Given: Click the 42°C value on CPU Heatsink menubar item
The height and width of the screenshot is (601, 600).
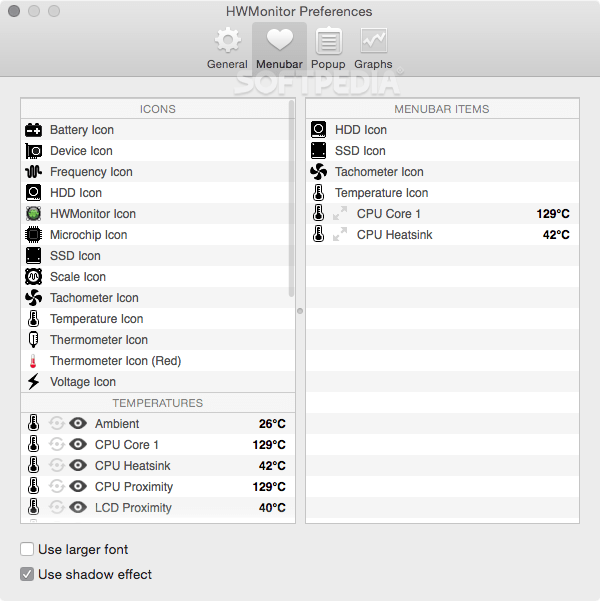Looking at the screenshot, I should click(x=556, y=235).
